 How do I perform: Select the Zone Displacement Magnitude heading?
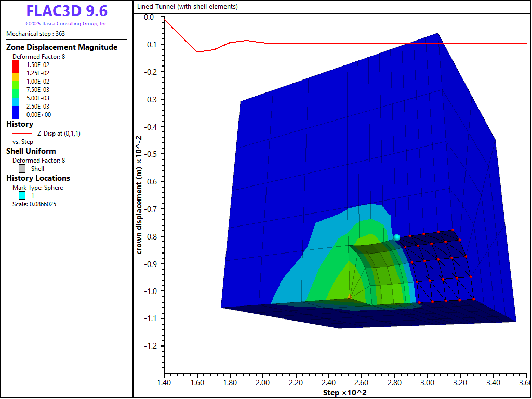tap(61, 47)
